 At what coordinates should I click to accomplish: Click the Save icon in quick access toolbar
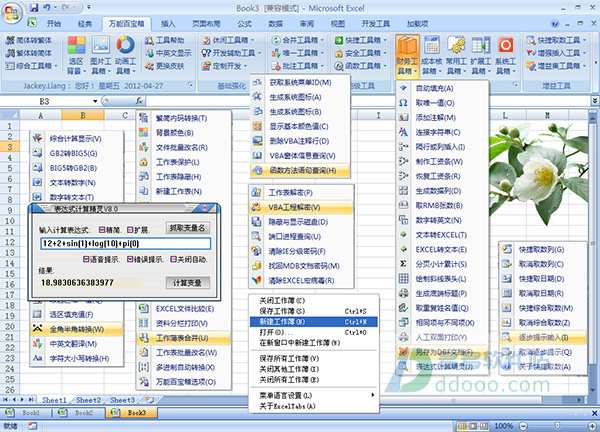(34, 7)
